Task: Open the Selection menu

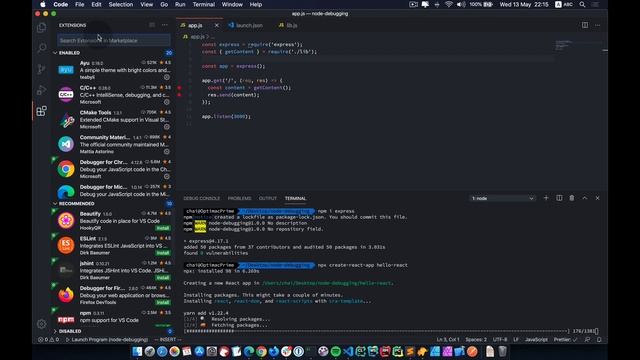Action: click(121, 4)
